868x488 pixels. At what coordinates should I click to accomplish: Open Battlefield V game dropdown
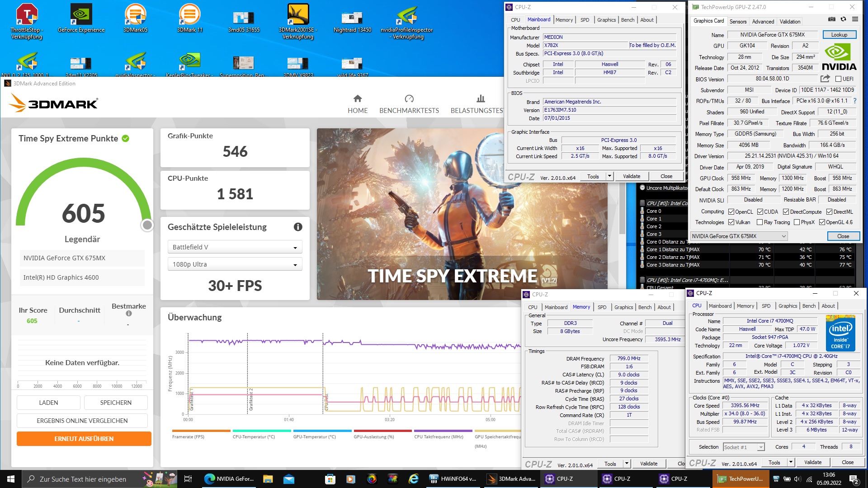coord(235,247)
